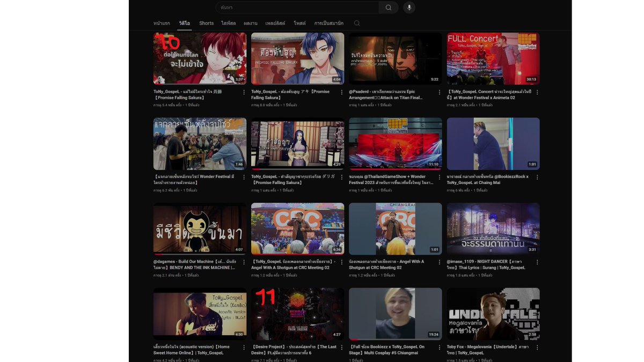
Task: Click view count การดู 8.8 หมื่น ครั้ง
Action: 267,105
